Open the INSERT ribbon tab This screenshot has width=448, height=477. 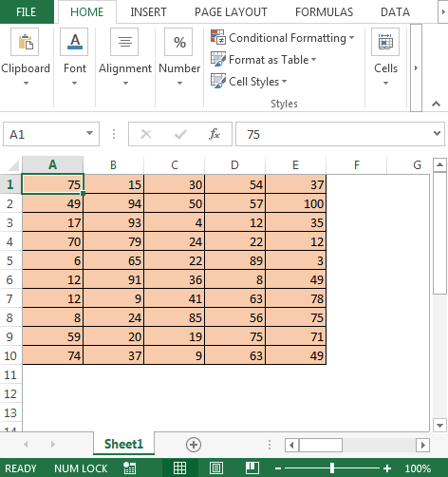point(148,12)
